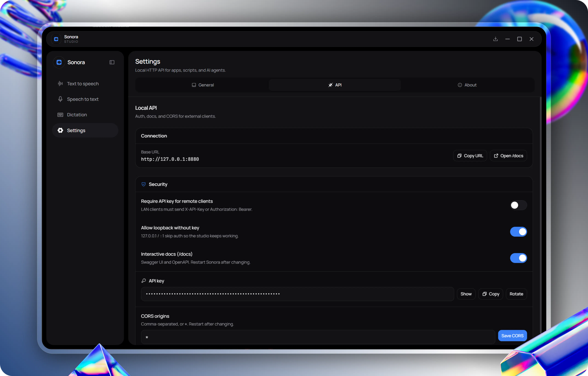This screenshot has height=376, width=588.
Task: Open Speech to text page
Action: click(x=85, y=99)
